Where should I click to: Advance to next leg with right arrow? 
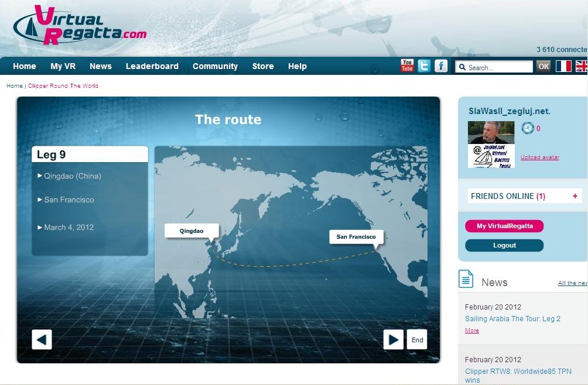(x=393, y=340)
